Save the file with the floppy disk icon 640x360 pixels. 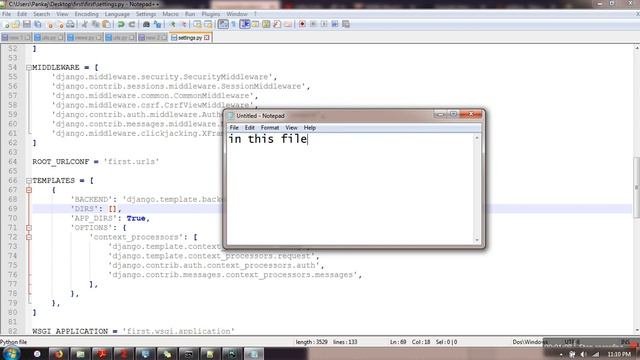[x=27, y=24]
